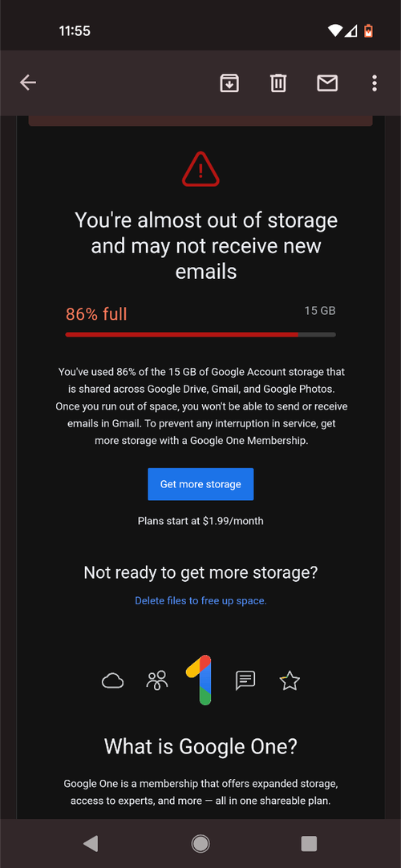Tap Android home circle button
This screenshot has width=401, height=868.
[200, 844]
